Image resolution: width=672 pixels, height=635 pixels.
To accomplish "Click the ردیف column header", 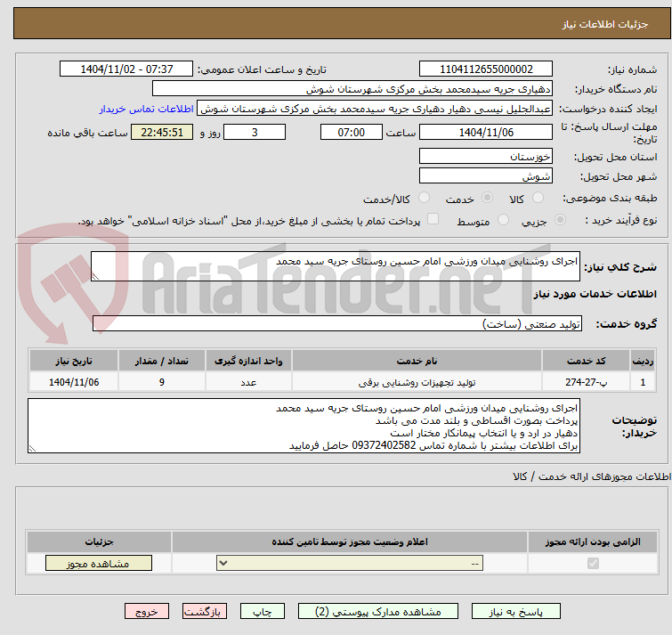I will [643, 361].
